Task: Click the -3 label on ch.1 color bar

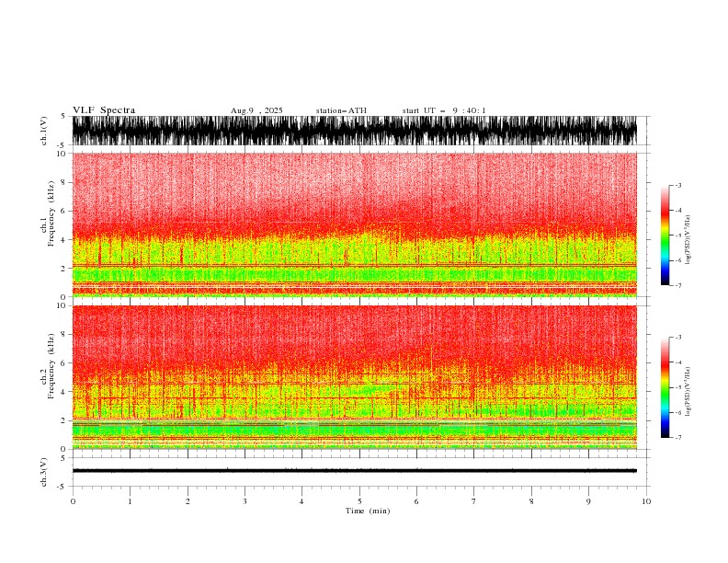Action: click(678, 185)
